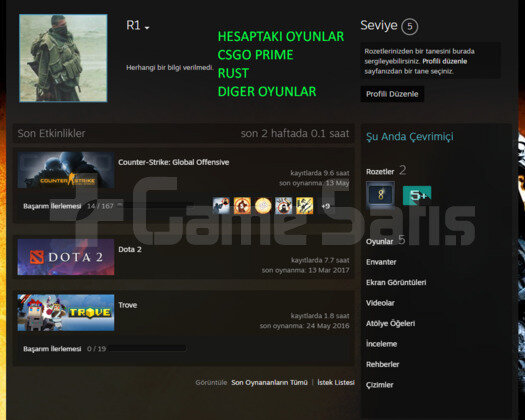The width and height of the screenshot is (525, 420).
Task: Open the Rozetler badges section
Action: tap(380, 172)
